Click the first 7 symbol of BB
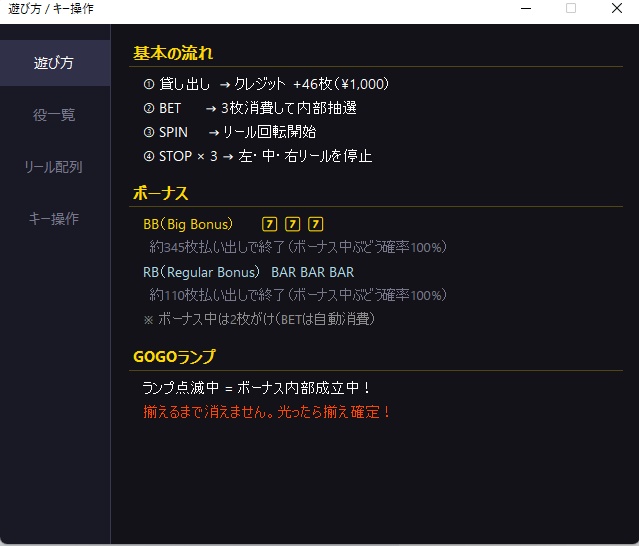639x546 pixels. tap(269, 224)
